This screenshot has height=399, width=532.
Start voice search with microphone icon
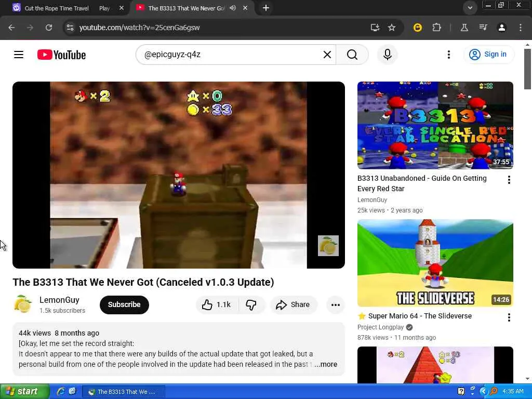pos(388,55)
